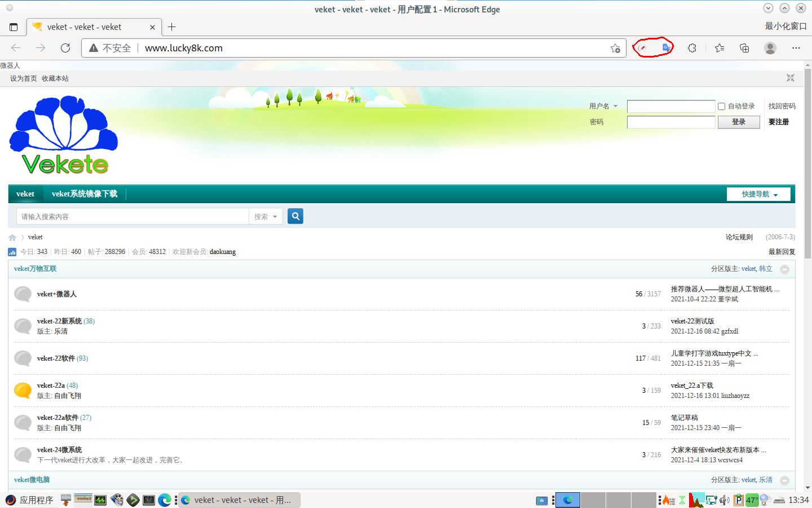Click the 收藏本站 link

tap(55, 78)
